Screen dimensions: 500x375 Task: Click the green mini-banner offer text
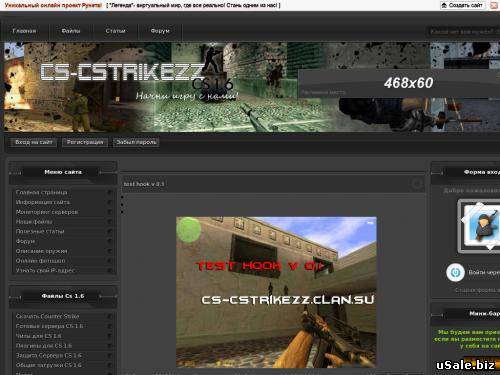pos(467,339)
